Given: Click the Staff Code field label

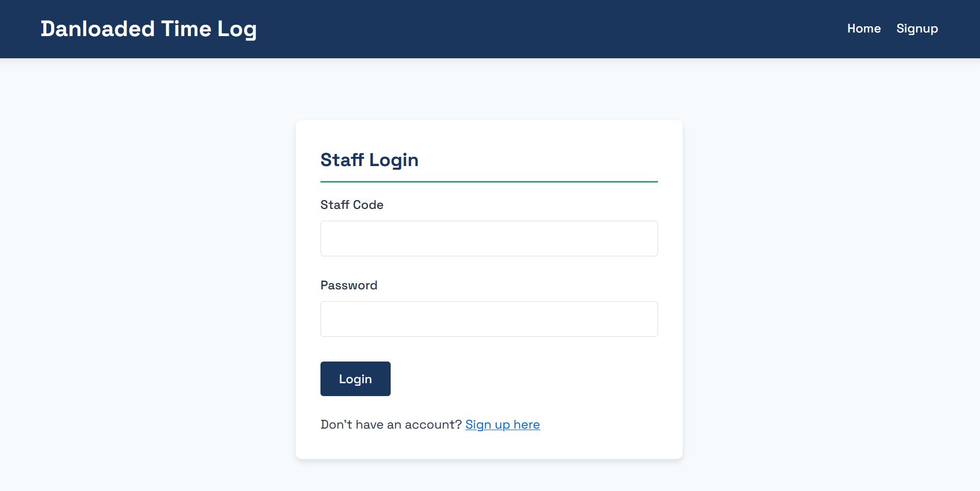Looking at the screenshot, I should [x=351, y=205].
